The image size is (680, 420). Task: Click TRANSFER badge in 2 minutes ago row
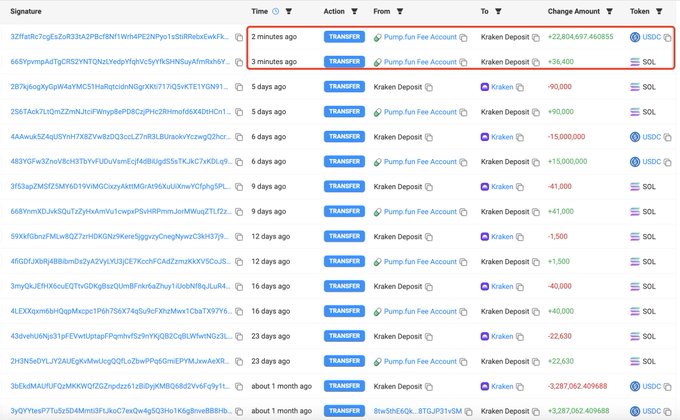pyautogui.click(x=344, y=37)
